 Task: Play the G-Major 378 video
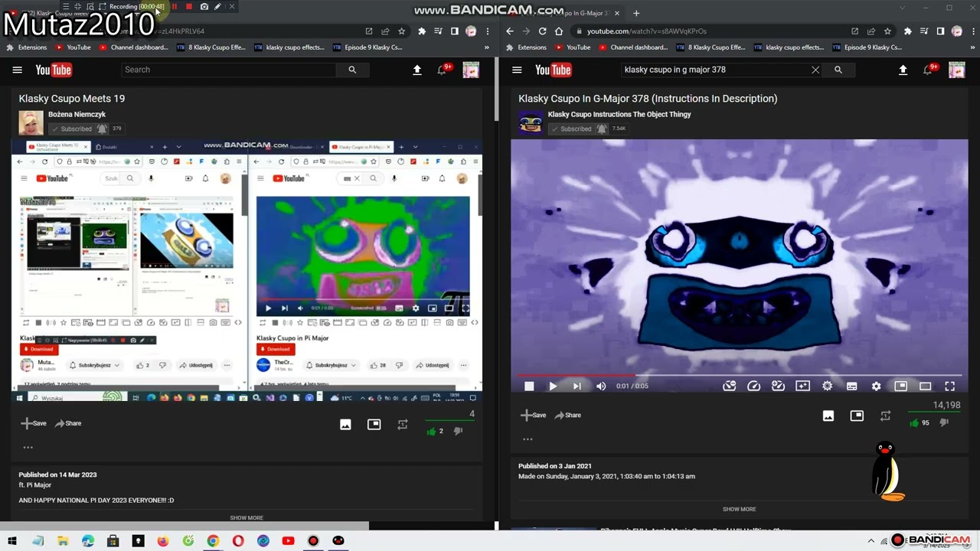click(553, 386)
